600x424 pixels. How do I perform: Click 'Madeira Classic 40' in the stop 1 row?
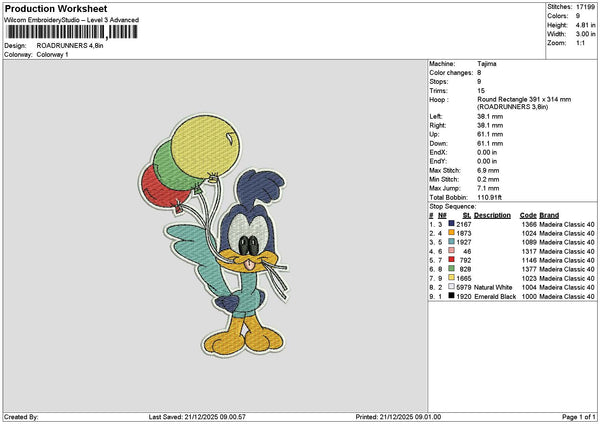[567, 224]
